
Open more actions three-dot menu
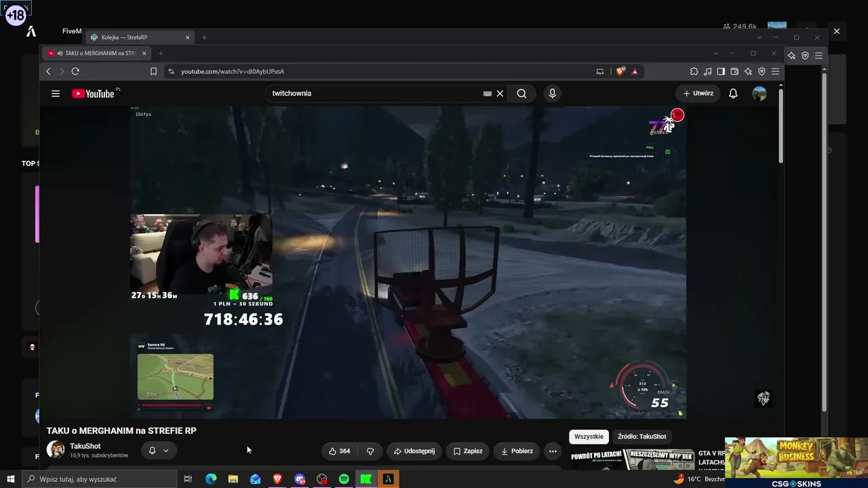coord(553,451)
